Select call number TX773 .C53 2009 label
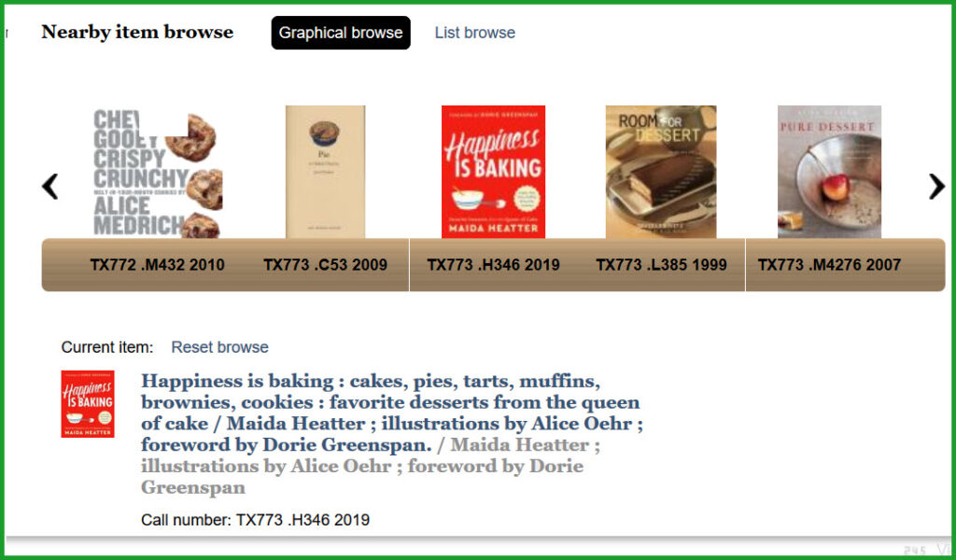The image size is (956, 560). [326, 265]
